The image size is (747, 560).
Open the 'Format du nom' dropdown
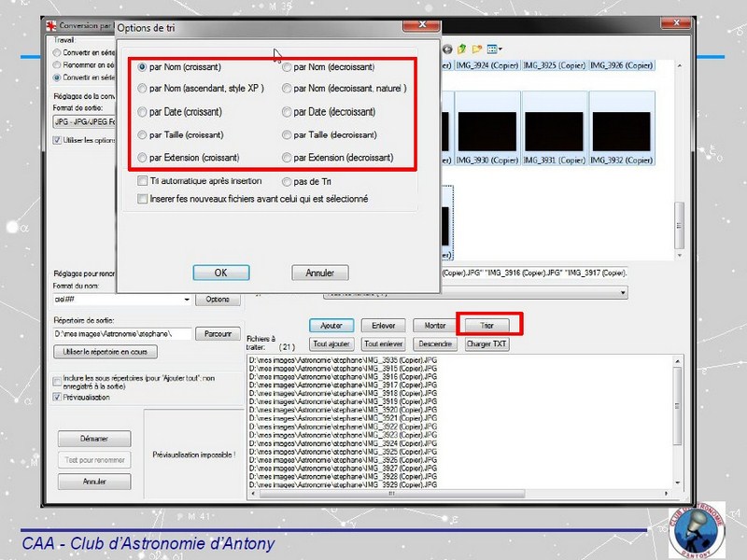pos(188,300)
